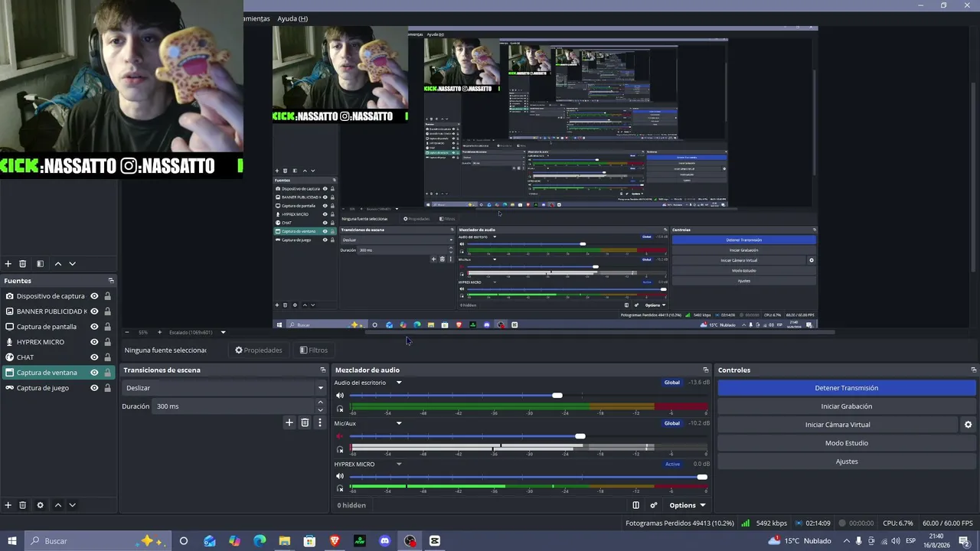The width and height of the screenshot is (980, 551).
Task: Click the HYPREX MICRO volume slider
Action: (528, 477)
